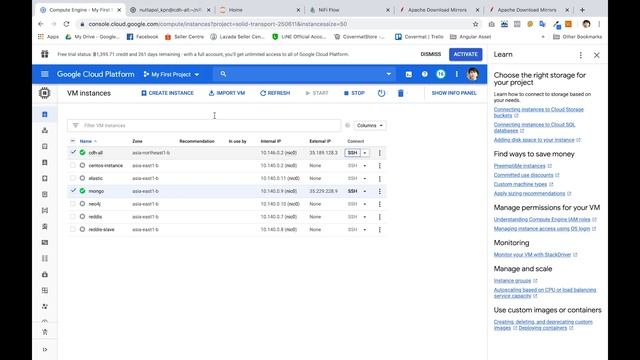Screen dimensions: 640x360
Task: Expand SSH options arrow for mongo
Action: (365, 191)
